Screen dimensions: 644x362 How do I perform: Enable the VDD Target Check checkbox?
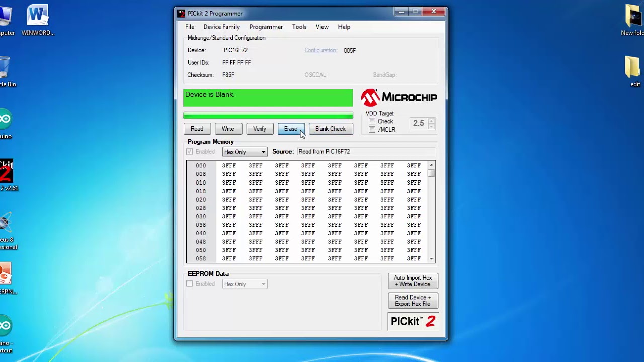pyautogui.click(x=372, y=121)
